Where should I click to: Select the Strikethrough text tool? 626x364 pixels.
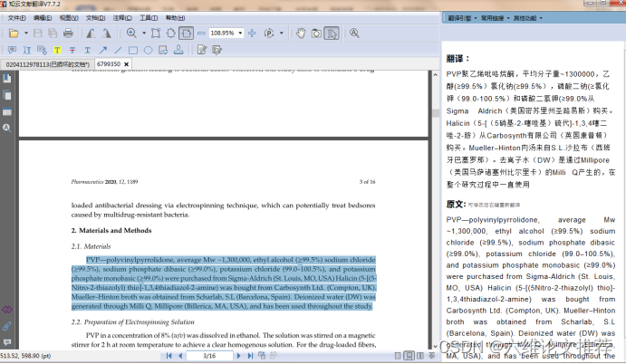pyautogui.click(x=72, y=50)
